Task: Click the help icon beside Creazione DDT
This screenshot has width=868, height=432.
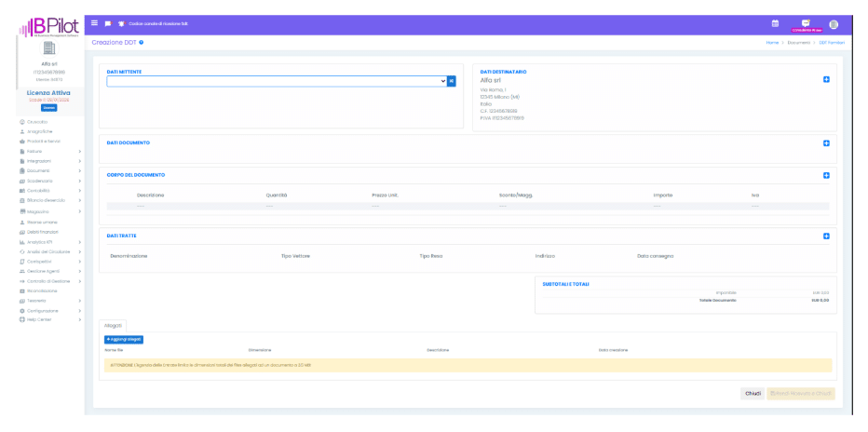Action: 142,43
